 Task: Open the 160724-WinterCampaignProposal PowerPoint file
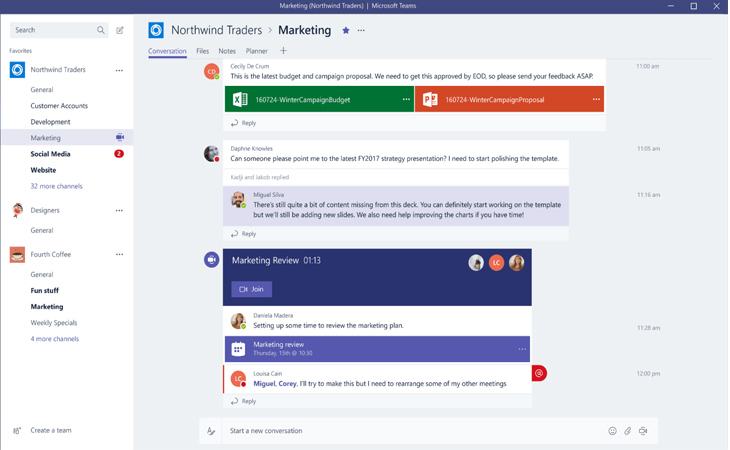click(x=509, y=99)
